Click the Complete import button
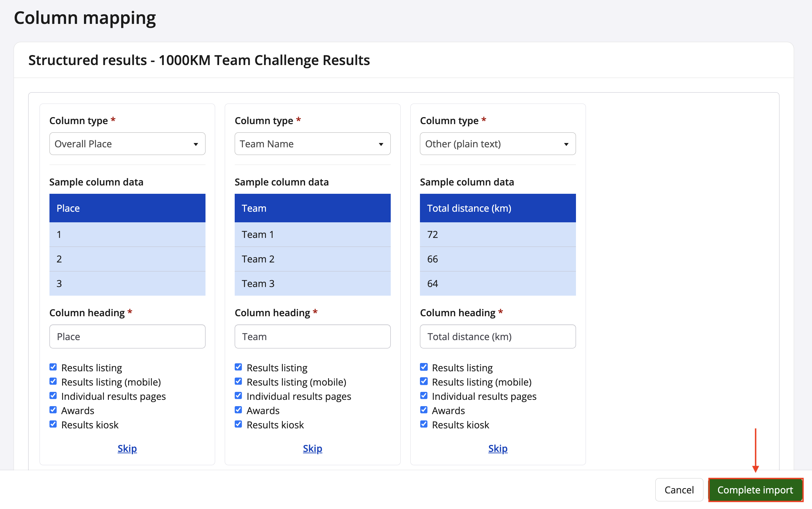 [x=755, y=490]
